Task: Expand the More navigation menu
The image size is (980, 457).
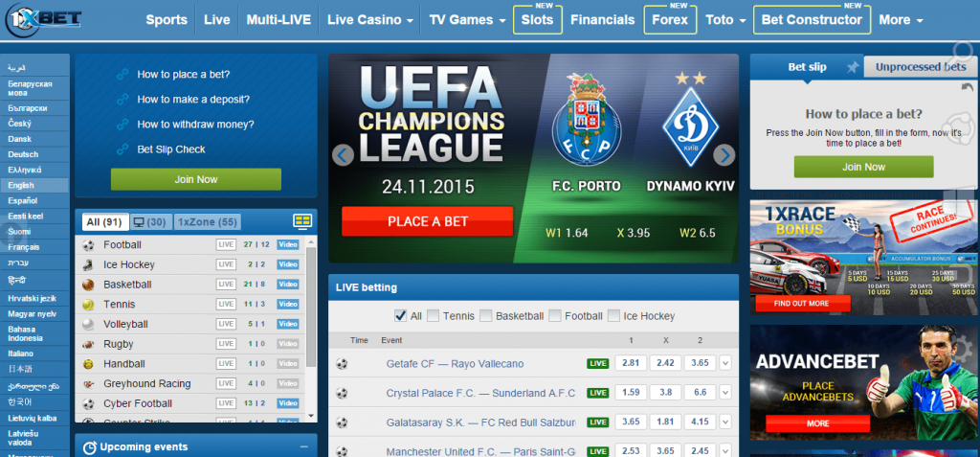Action: [x=900, y=20]
